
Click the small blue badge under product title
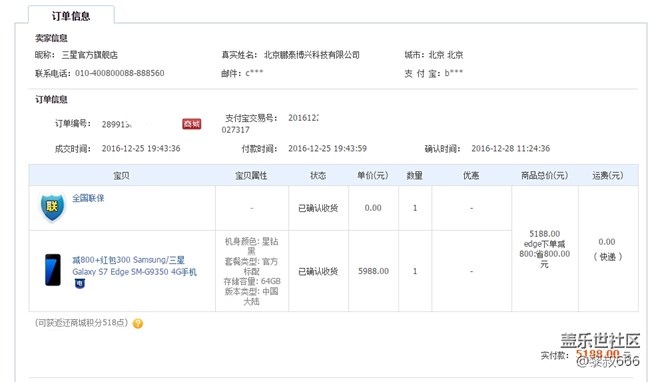80,283
